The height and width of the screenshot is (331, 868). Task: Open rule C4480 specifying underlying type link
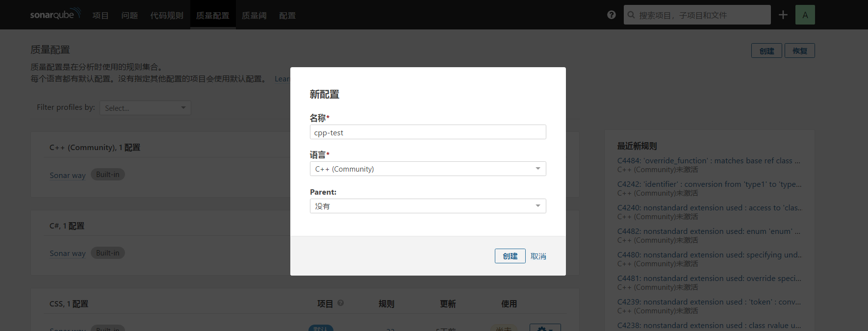[x=709, y=255]
